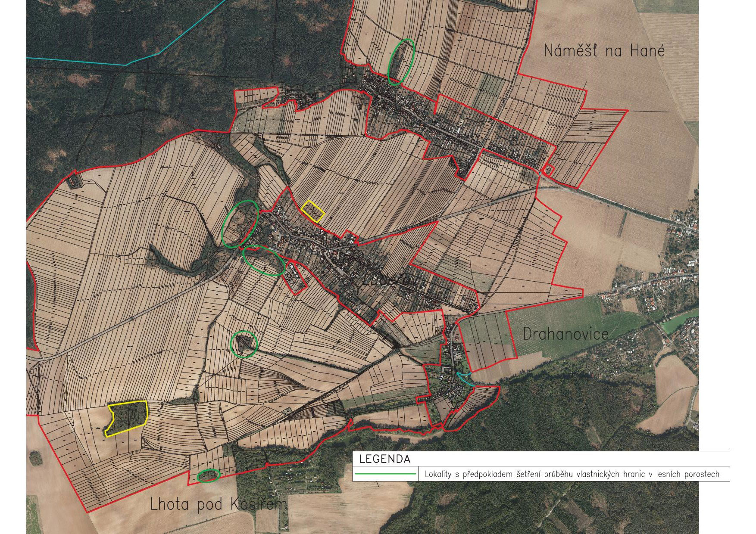The height and width of the screenshot is (534, 756).
Task: Select green circle around the isolated forest patch
Action: point(244,344)
